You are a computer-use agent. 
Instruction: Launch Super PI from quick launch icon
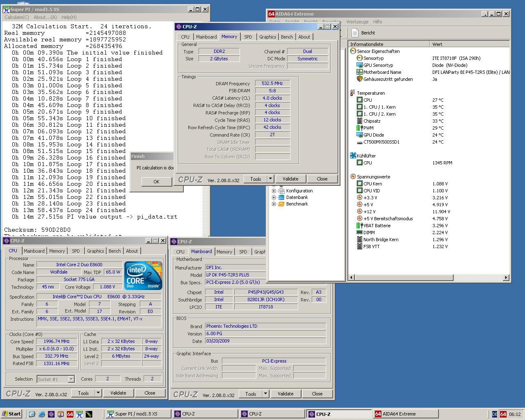(79, 414)
